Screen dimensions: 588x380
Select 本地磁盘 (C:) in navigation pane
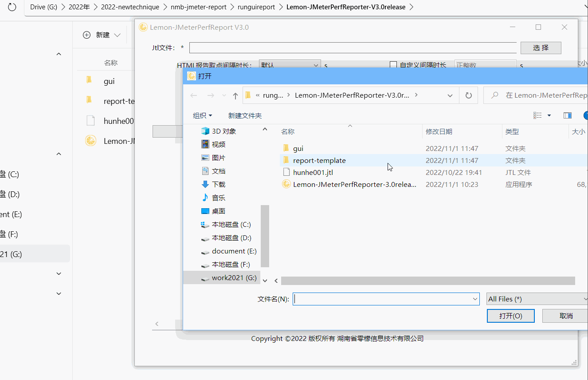227,224
